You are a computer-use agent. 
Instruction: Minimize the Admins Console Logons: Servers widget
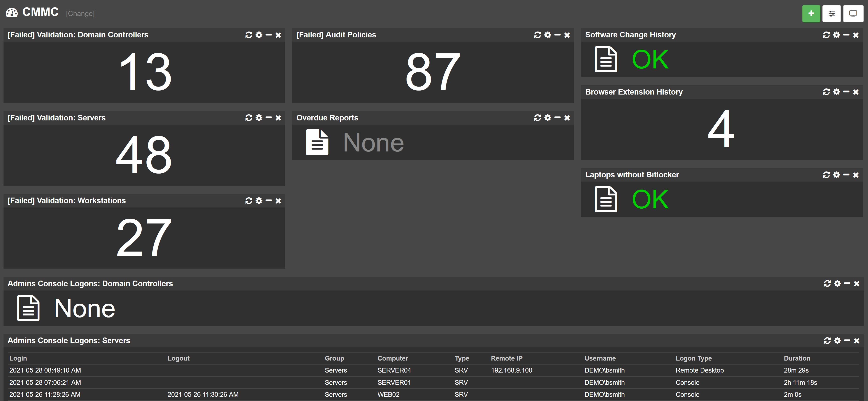pyautogui.click(x=847, y=341)
